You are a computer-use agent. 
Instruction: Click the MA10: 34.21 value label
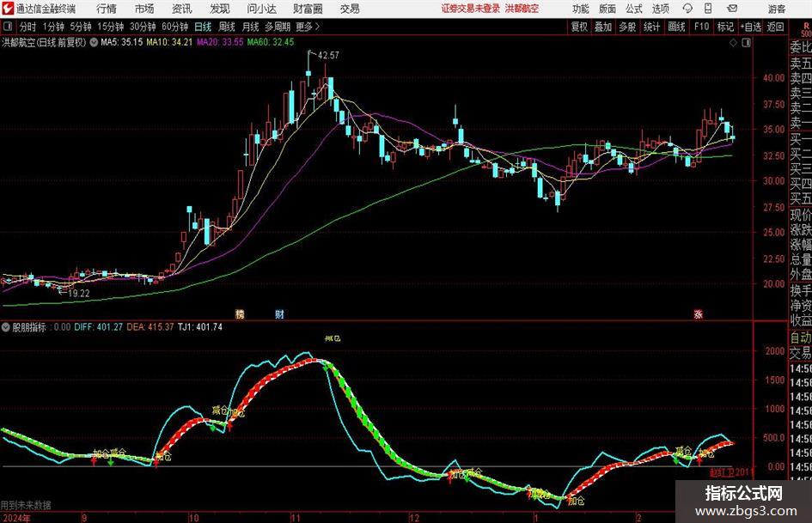tap(169, 42)
